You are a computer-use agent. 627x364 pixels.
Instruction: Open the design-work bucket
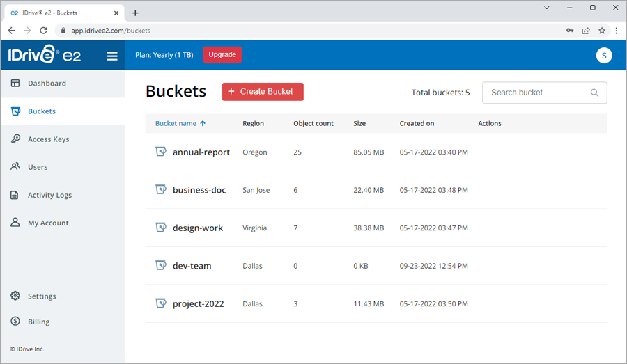198,228
